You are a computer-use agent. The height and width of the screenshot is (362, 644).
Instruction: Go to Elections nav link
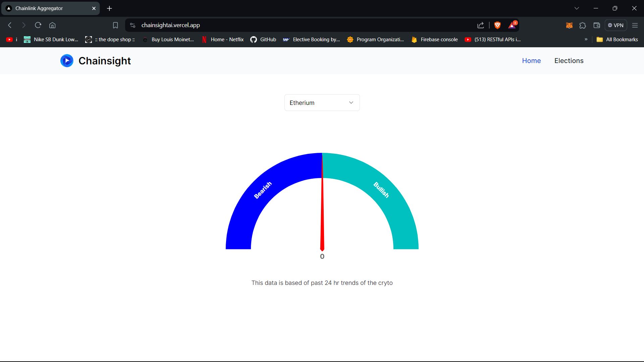[569, 61]
